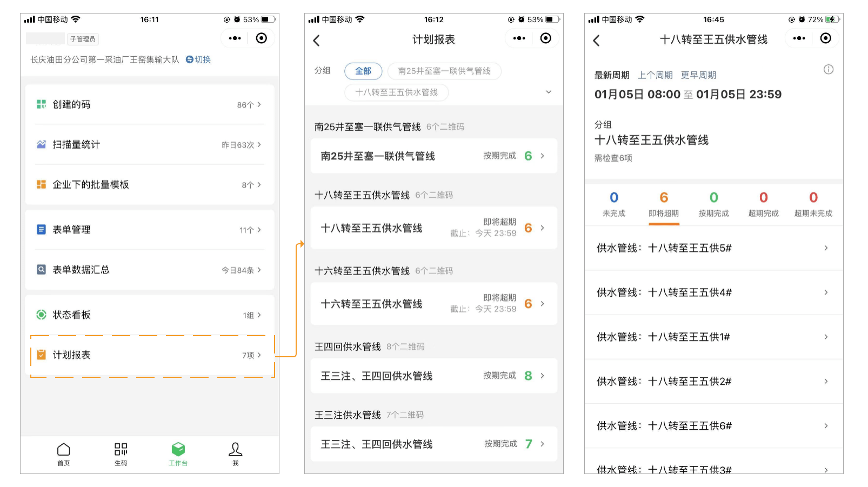Go to 首页 home icon
868x487 pixels.
tap(64, 450)
